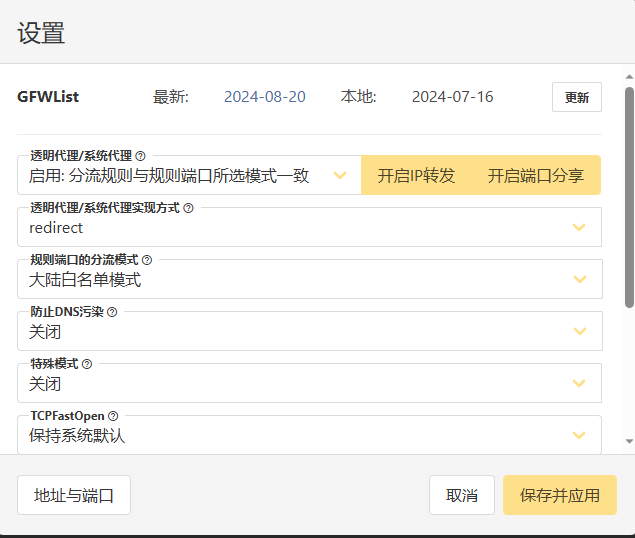Click the scrollbar thumb of settings panel
Image resolution: width=635 pixels, height=538 pixels.
tap(629, 198)
